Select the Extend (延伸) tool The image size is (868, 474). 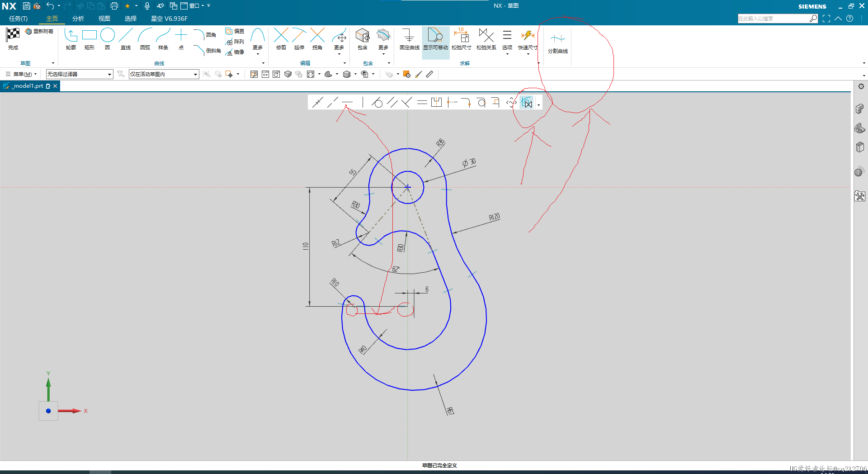(299, 39)
